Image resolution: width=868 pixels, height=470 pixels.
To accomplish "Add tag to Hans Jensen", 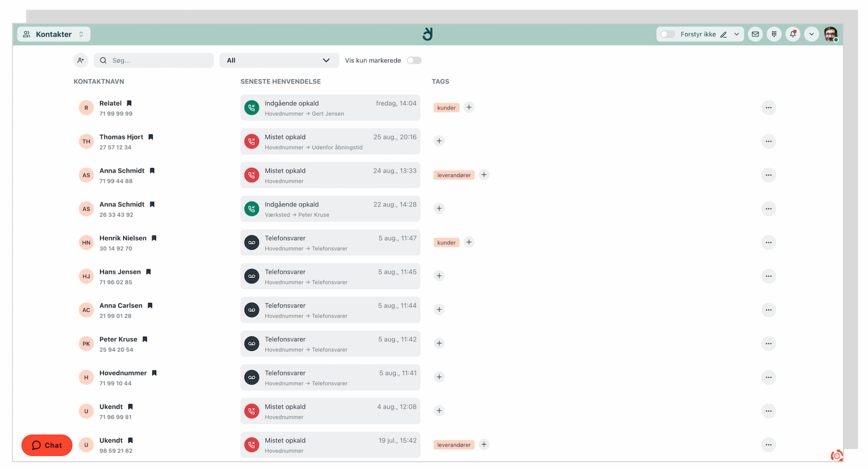I will pyautogui.click(x=439, y=276).
